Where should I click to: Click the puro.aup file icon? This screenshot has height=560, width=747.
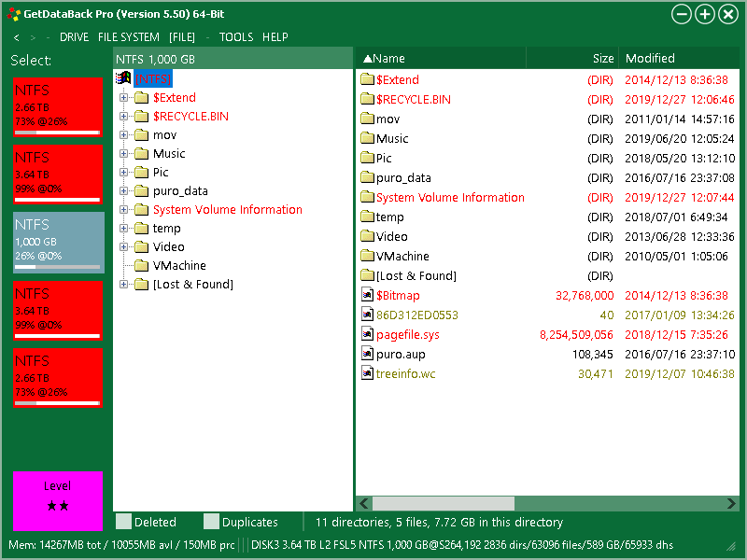367,354
